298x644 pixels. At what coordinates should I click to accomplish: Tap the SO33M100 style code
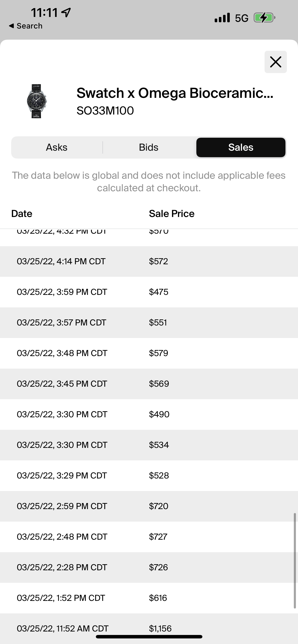click(105, 111)
